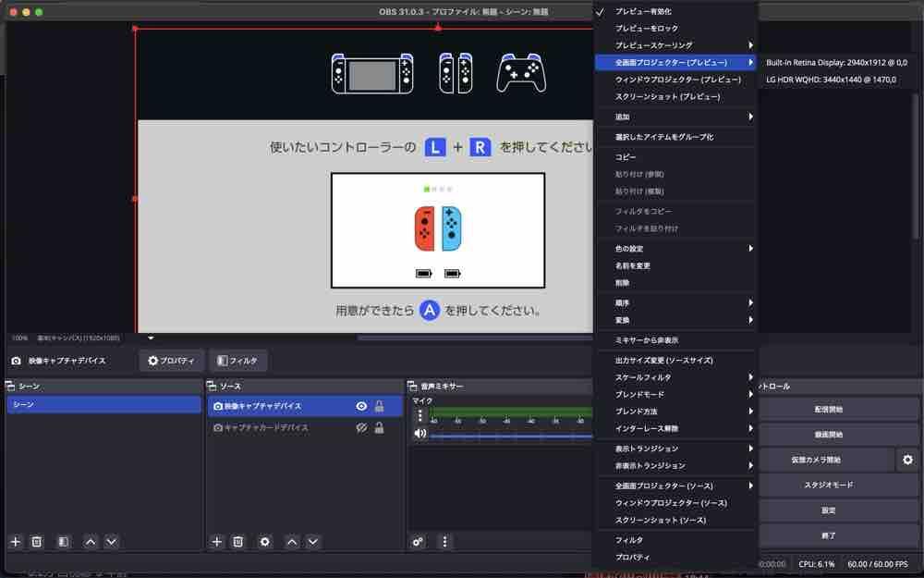Toggle プレビューをロック menu option
This screenshot has width=924, height=578.
click(675, 29)
